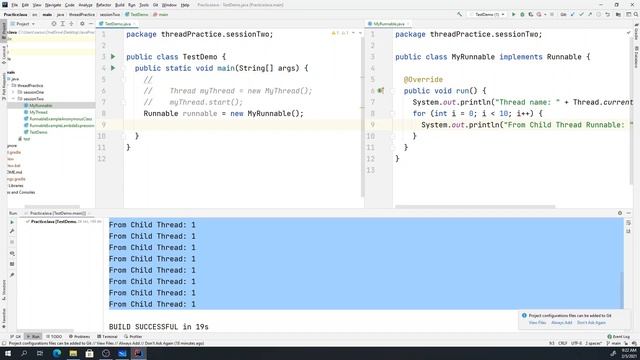640x360 pixels.
Task: Open File Explorer from the taskbar
Action: tap(73, 353)
